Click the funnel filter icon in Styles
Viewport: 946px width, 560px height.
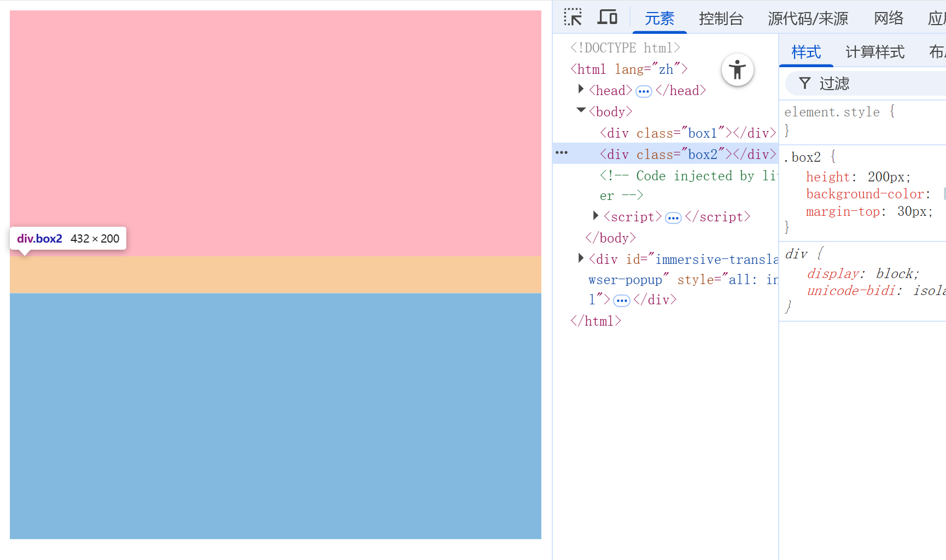(804, 83)
